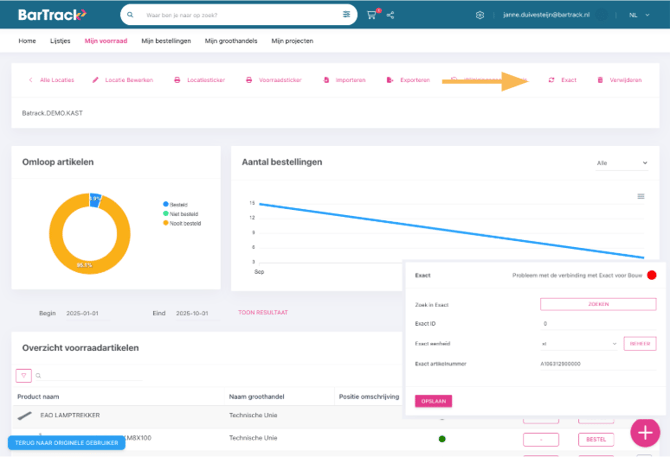Viewport: 670px width, 457px height.
Task: Expand the 'Alle' chart filter dropdown
Action: (x=621, y=162)
